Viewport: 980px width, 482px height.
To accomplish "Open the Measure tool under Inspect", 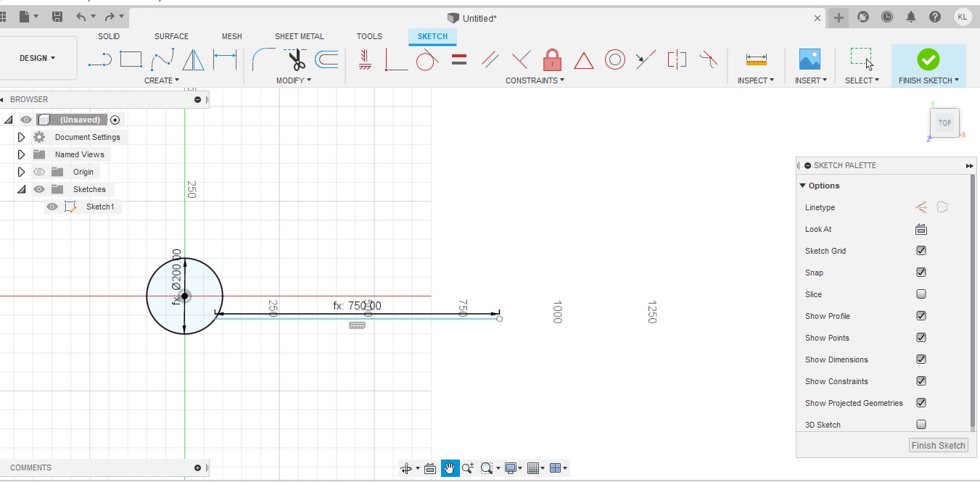I will (x=756, y=60).
